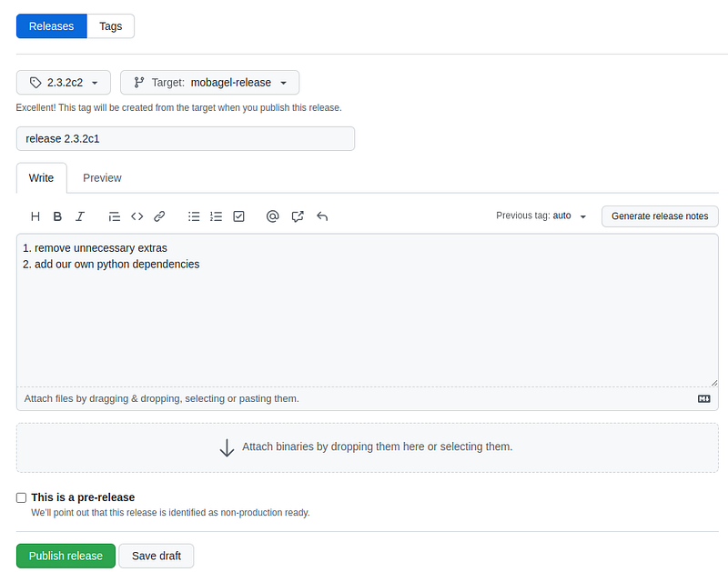
Task: Click Generate release notes button
Action: pos(660,216)
